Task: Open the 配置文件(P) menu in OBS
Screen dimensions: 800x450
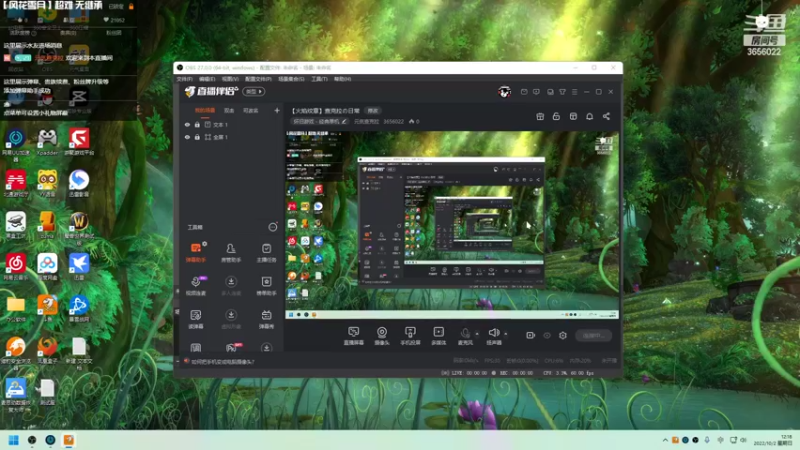Action: [x=258, y=79]
